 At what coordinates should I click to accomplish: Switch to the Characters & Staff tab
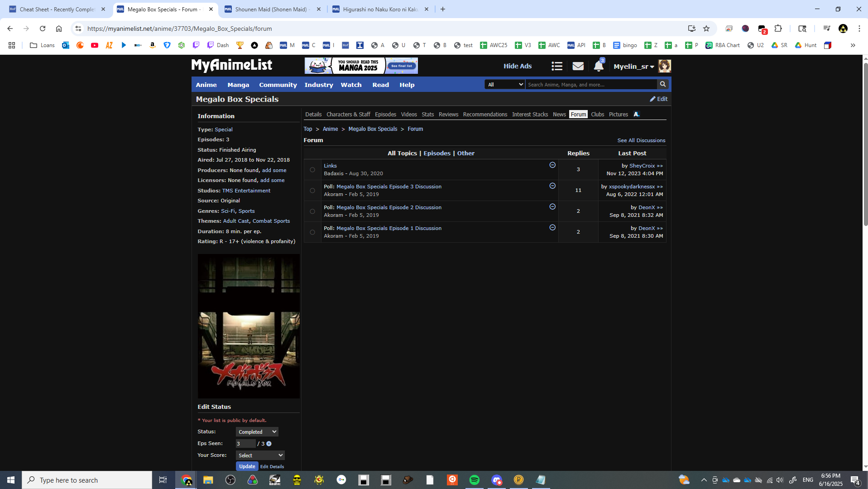click(x=348, y=115)
